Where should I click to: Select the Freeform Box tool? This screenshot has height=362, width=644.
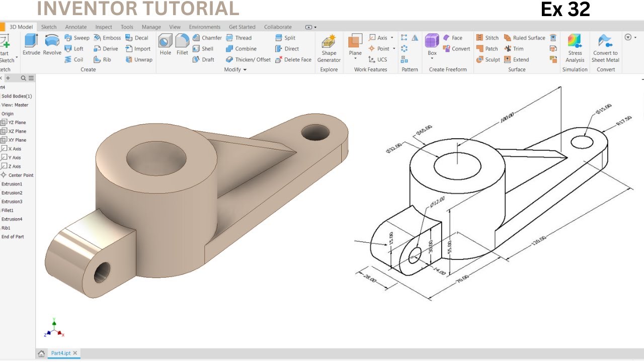click(432, 44)
